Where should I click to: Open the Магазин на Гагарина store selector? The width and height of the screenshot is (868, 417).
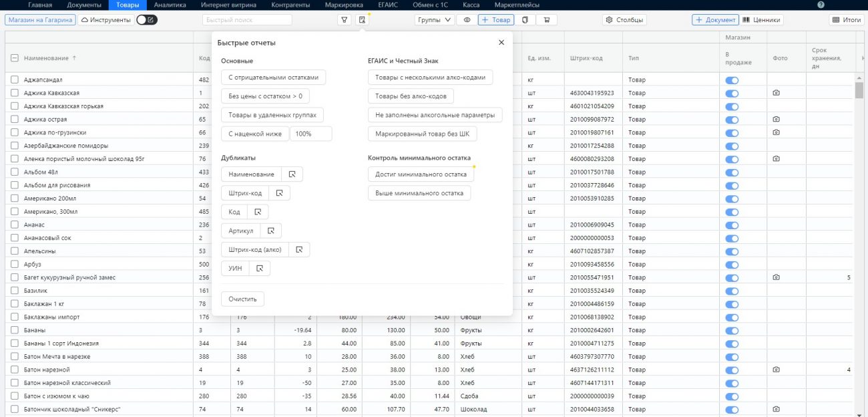(x=40, y=20)
